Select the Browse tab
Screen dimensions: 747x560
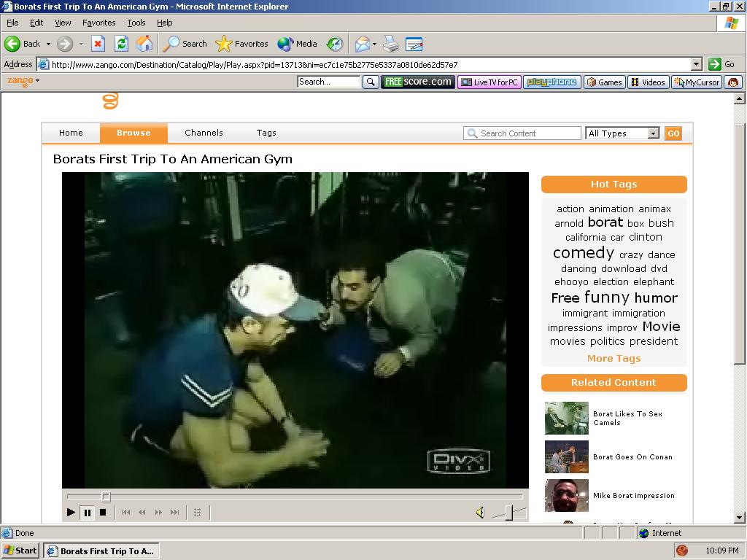[134, 133]
